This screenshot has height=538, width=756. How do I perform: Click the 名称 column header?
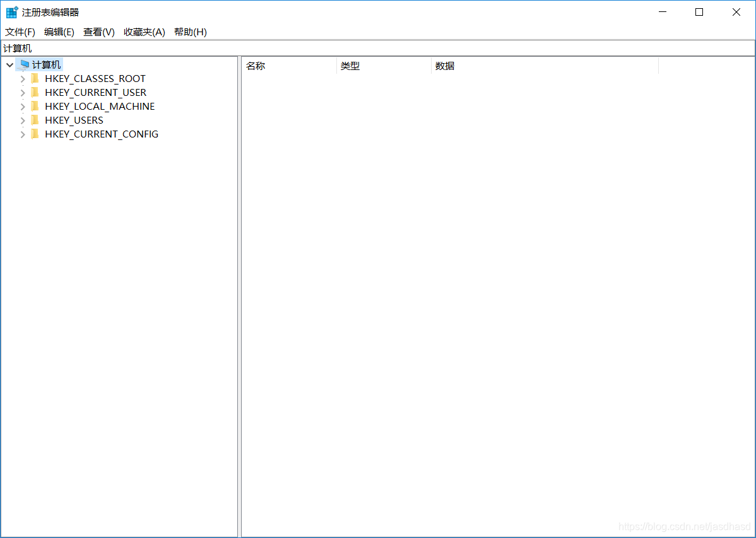coord(289,66)
